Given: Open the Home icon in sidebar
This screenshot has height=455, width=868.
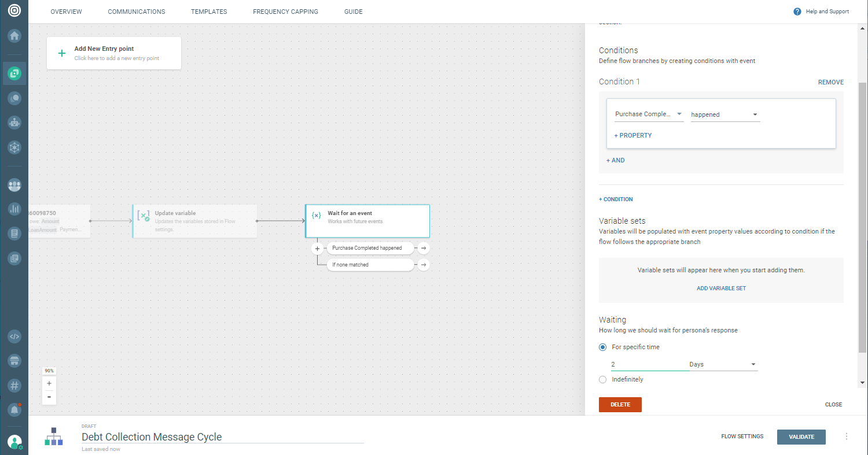Looking at the screenshot, I should (x=14, y=36).
